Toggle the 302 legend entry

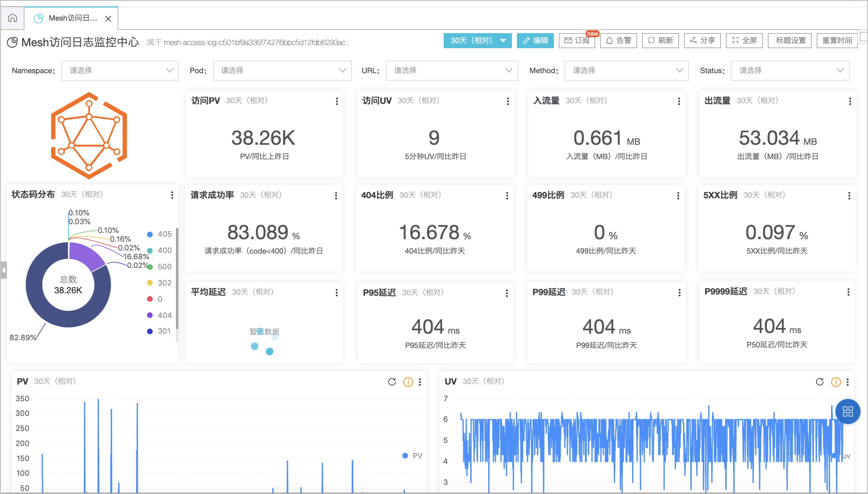click(x=159, y=283)
